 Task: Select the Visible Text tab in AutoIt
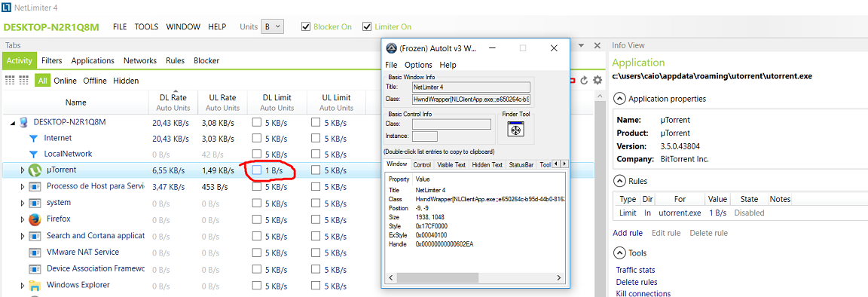point(452,164)
